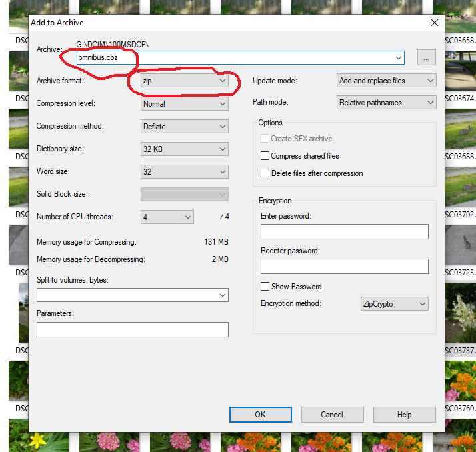Image resolution: width=476 pixels, height=452 pixels.
Task: Open the Word size dropdown showing 32
Action: pyautogui.click(x=184, y=172)
